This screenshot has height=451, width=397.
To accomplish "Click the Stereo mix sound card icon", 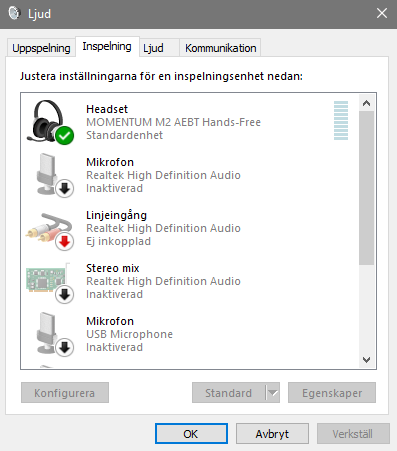I will tap(50, 283).
